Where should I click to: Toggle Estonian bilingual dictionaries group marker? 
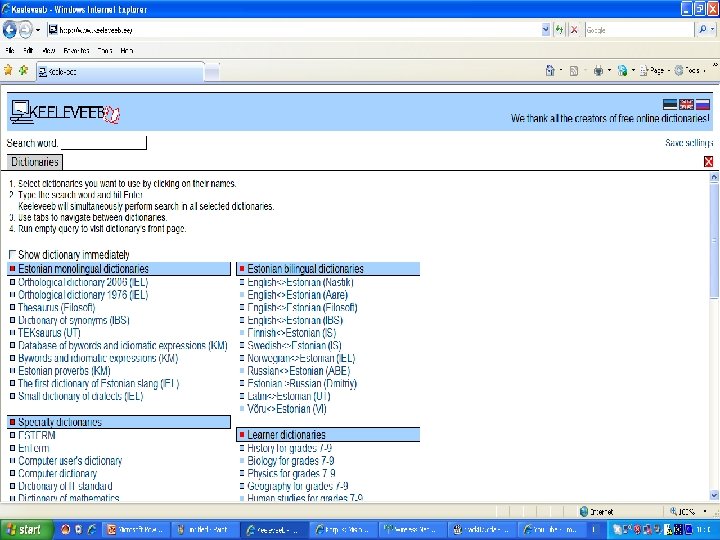click(x=242, y=269)
